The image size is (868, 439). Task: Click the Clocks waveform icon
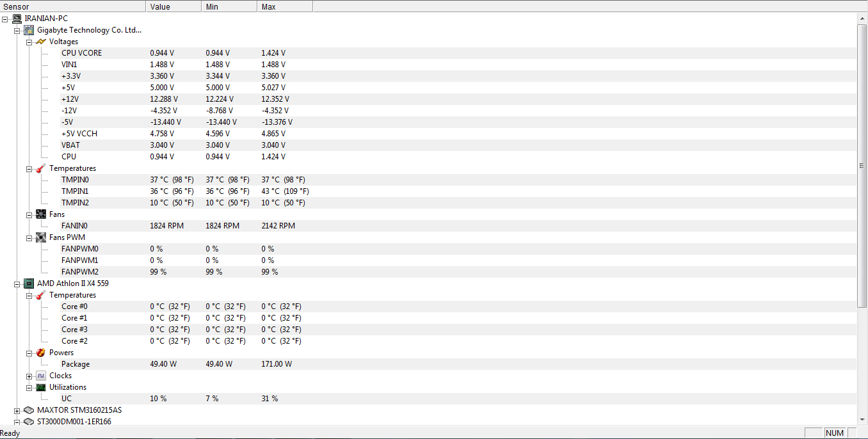pyautogui.click(x=41, y=376)
